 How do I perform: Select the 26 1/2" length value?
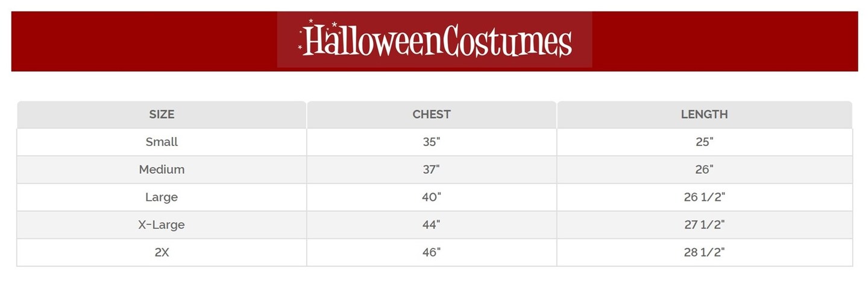pos(704,197)
